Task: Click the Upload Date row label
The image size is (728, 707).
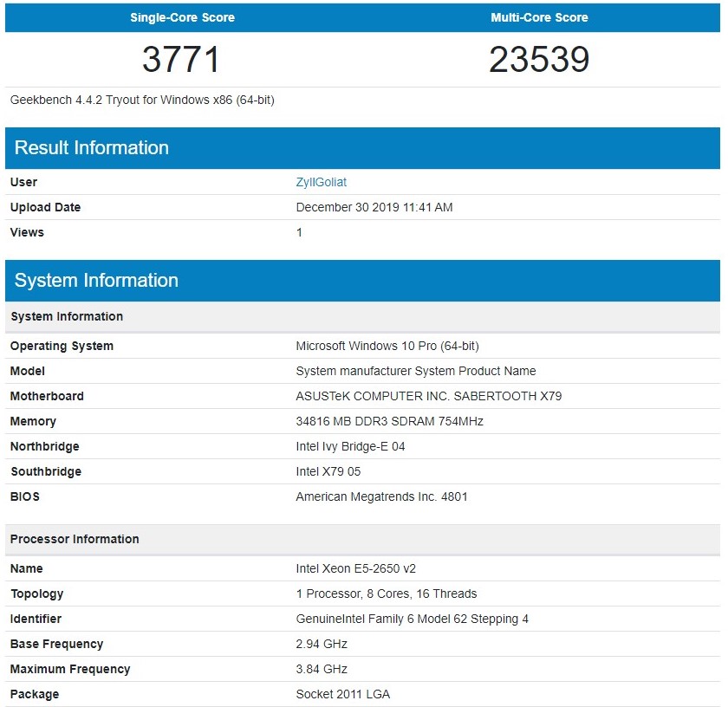Action: 45,207
